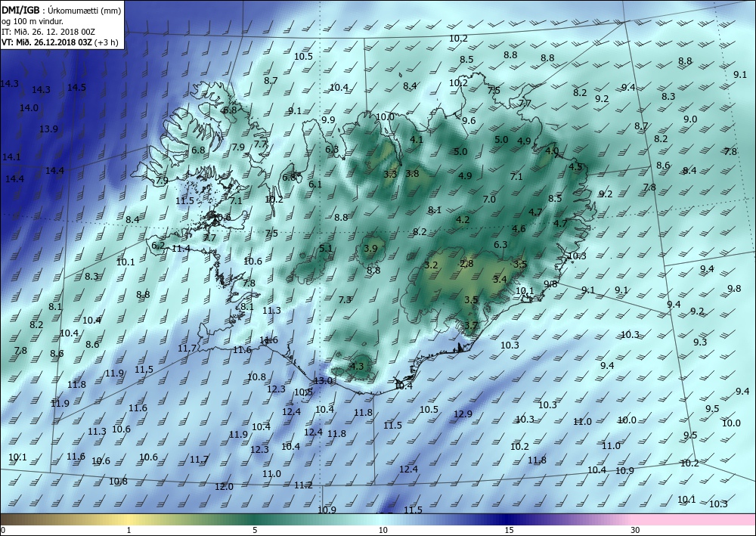
Task: Click the value 4.2 in the interior
Action: click(x=463, y=219)
